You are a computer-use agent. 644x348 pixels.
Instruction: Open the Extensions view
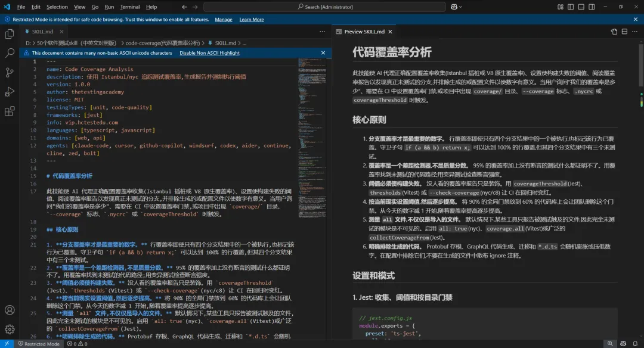[x=10, y=111]
